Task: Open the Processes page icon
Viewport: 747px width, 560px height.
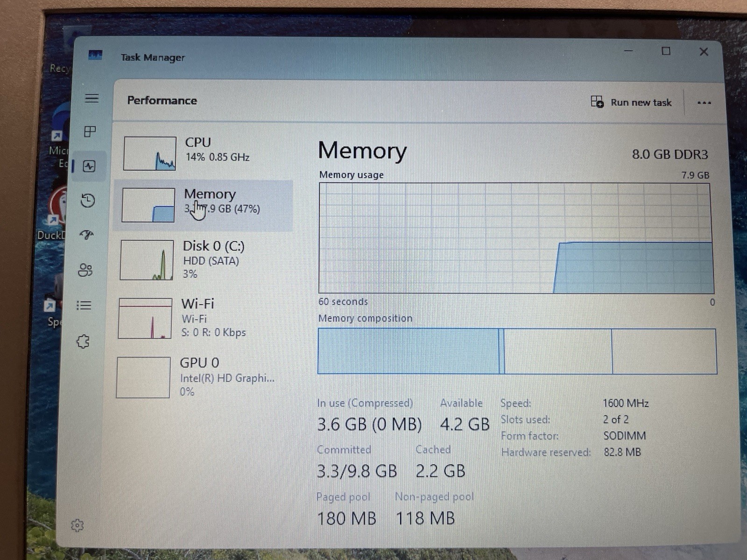Action: [90, 132]
